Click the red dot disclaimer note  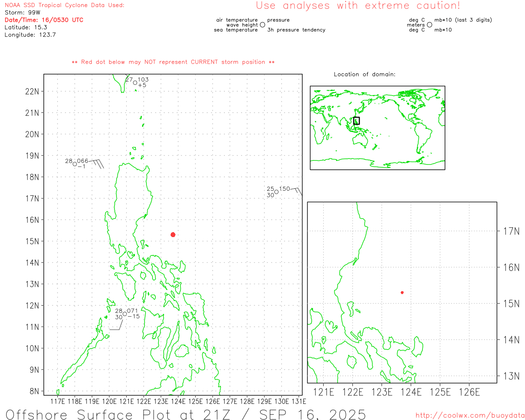pyautogui.click(x=173, y=62)
